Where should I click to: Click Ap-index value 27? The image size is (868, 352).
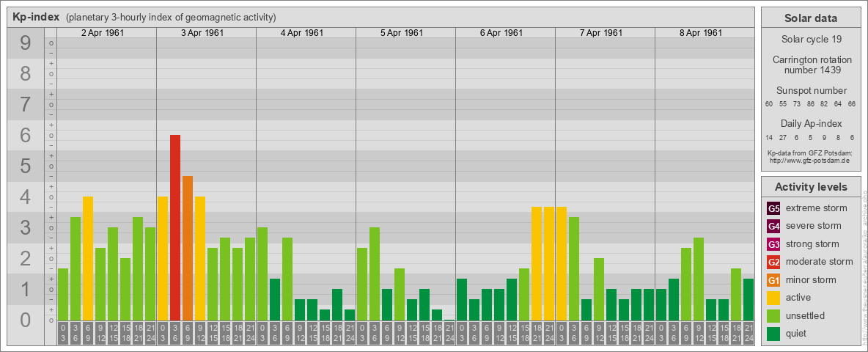pyautogui.click(x=783, y=137)
